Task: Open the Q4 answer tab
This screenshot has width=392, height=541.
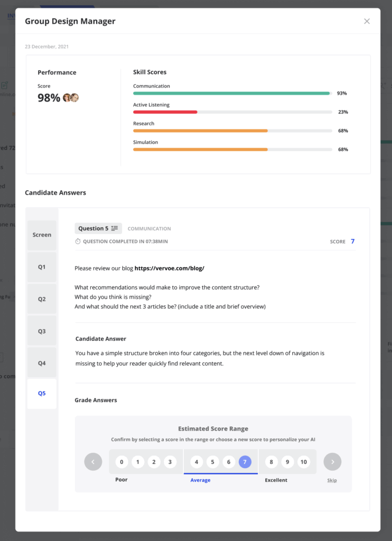Action: coord(42,363)
